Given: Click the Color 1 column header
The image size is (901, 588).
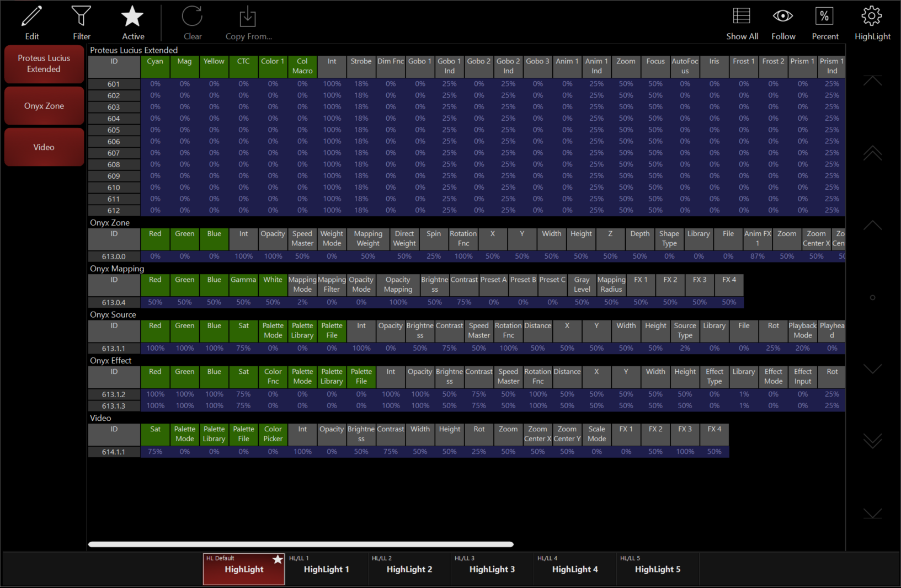Looking at the screenshot, I should (273, 66).
